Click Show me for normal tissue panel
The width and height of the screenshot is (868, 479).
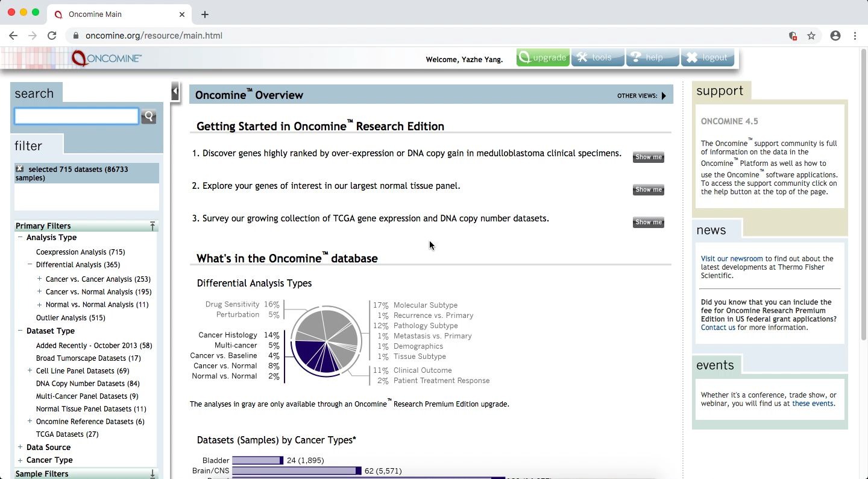pyautogui.click(x=649, y=190)
